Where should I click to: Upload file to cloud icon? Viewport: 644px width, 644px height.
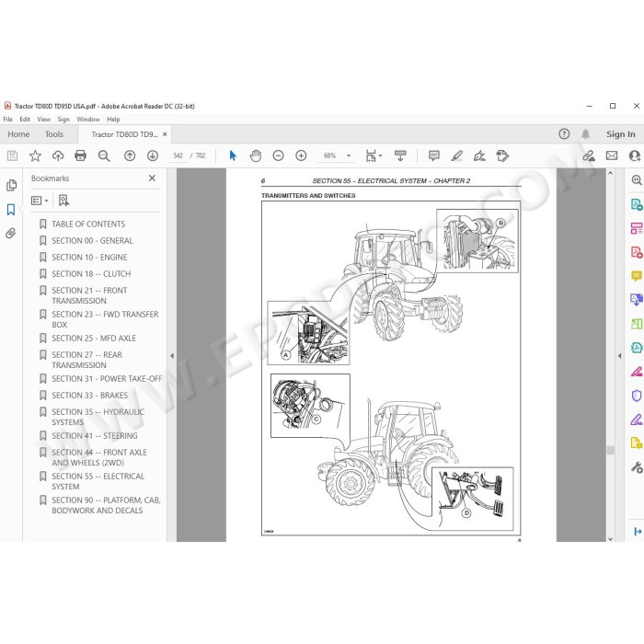tap(58, 155)
